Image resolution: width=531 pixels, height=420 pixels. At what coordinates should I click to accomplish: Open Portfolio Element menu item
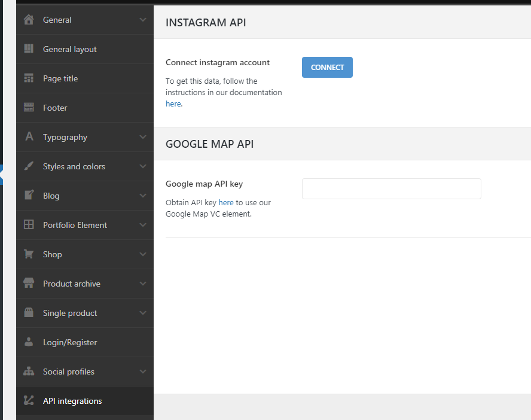point(85,225)
